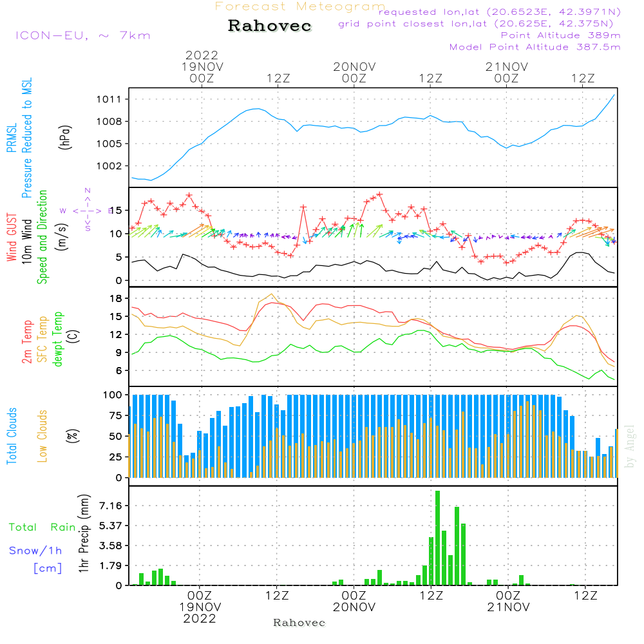Click the bottom '00Z 21NOV' time label
This screenshot has height=644, width=644.
(x=509, y=601)
